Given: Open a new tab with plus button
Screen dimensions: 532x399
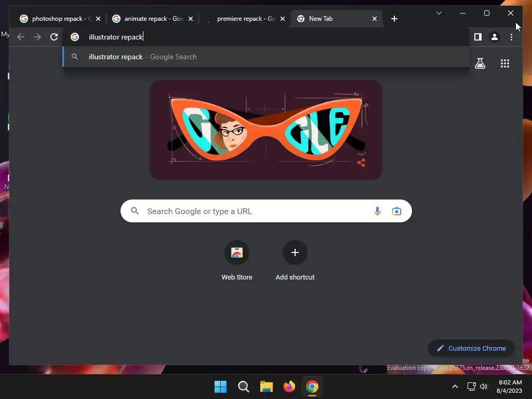Looking at the screenshot, I should (394, 19).
